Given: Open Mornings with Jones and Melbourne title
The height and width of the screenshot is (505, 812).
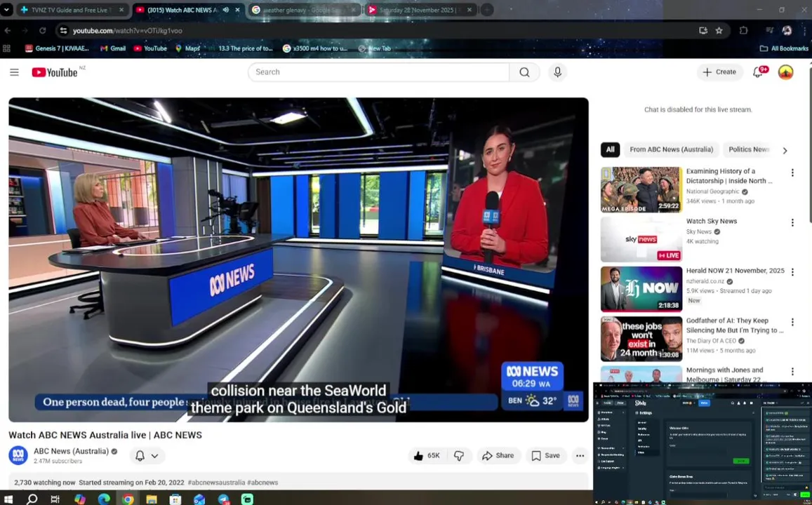Looking at the screenshot, I should point(724,375).
